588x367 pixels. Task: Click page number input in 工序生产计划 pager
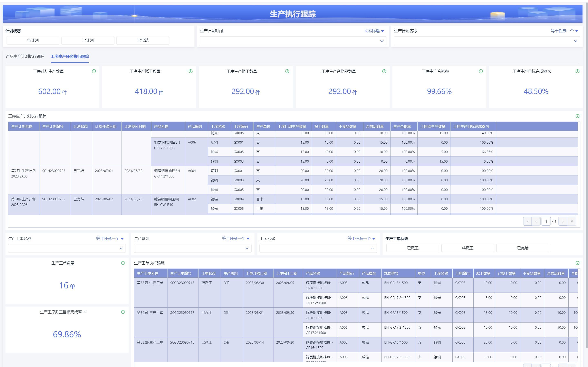[546, 221]
